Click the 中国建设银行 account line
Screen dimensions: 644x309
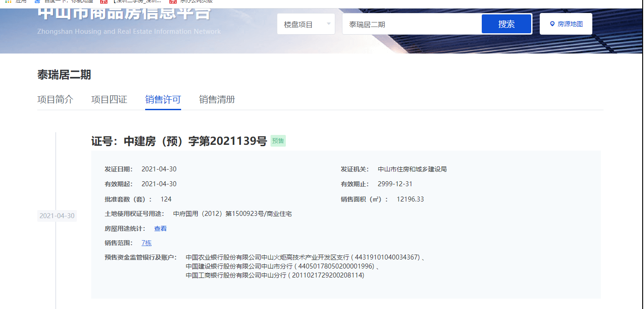282,266
